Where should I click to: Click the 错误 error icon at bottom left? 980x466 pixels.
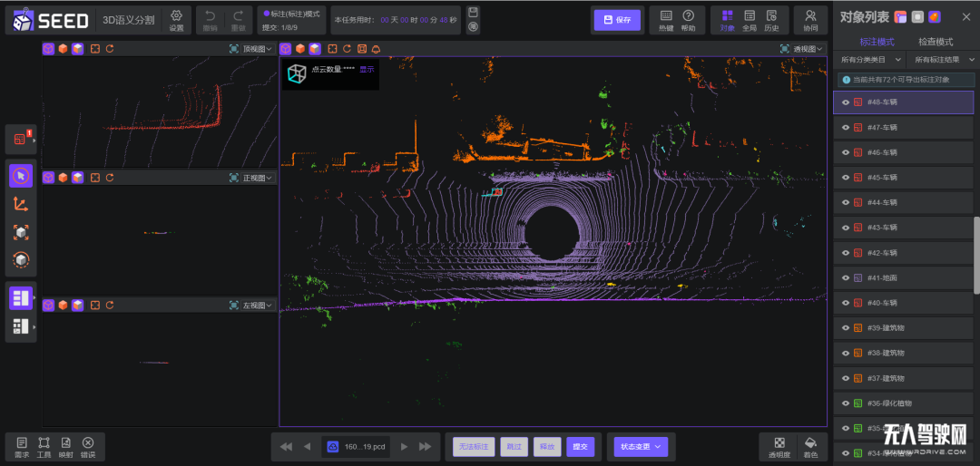pos(87,447)
